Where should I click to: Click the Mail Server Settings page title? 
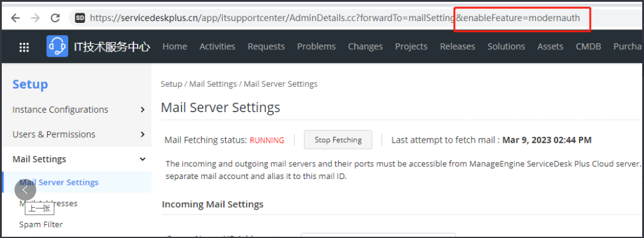pyautogui.click(x=220, y=107)
